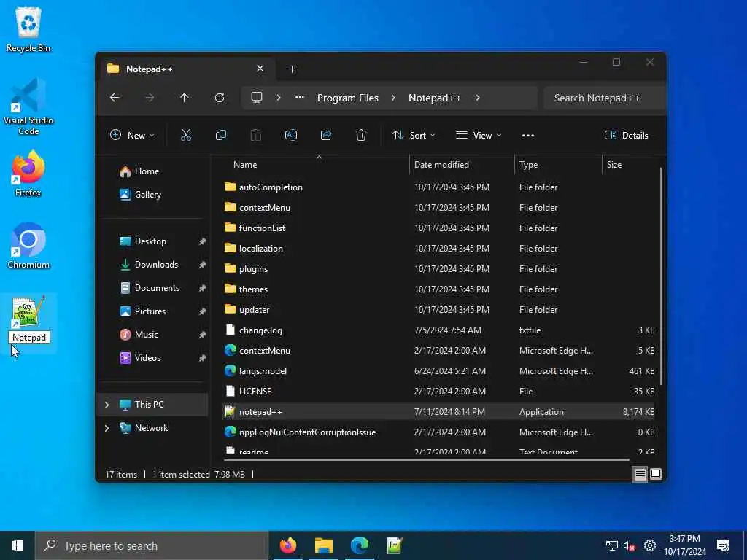Close the Notepad++ tab
Viewport: 747px width, 560px height.
[260, 69]
